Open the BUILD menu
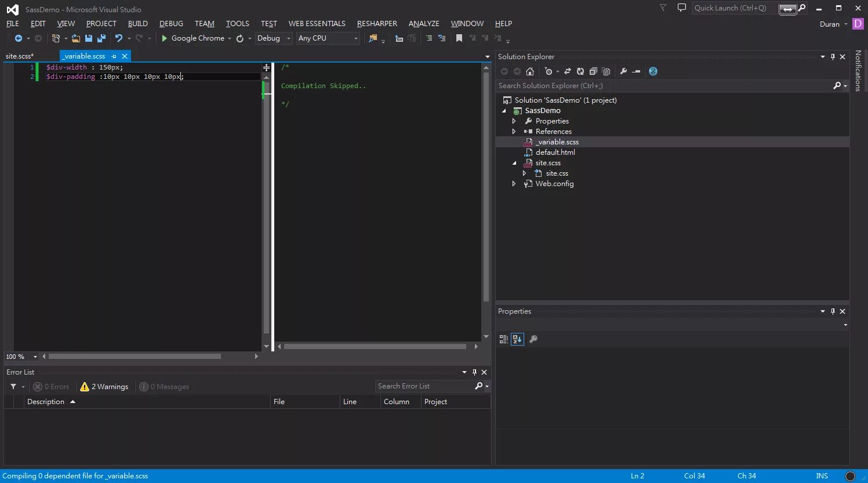The height and width of the screenshot is (483, 868). [x=138, y=24]
